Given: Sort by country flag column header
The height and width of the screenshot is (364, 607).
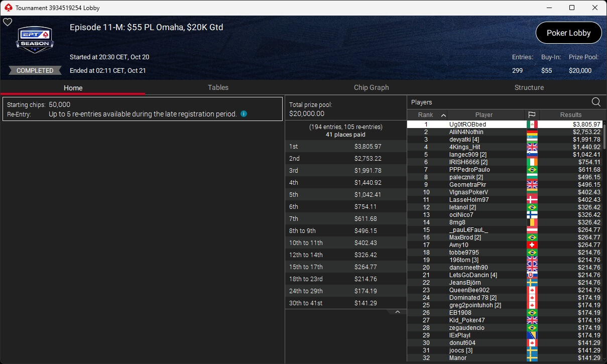Looking at the screenshot, I should [532, 115].
